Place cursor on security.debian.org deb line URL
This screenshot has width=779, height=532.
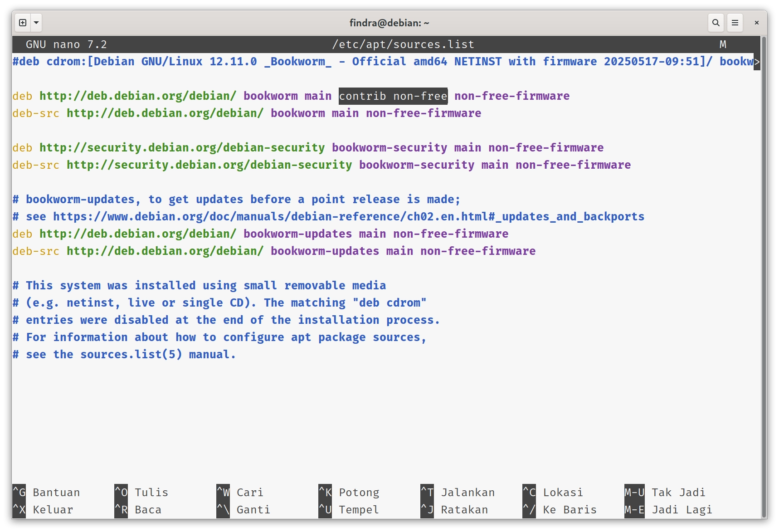(x=182, y=148)
